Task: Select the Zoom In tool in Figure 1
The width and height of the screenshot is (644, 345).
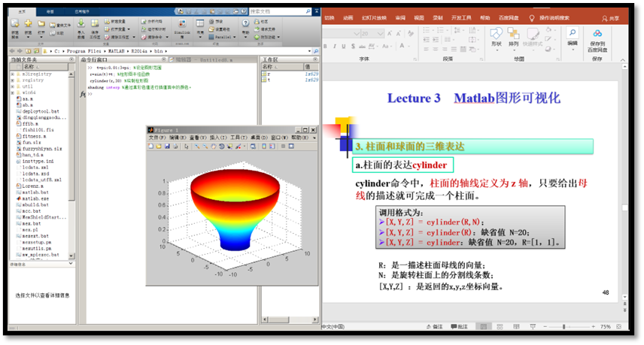Action: point(196,147)
